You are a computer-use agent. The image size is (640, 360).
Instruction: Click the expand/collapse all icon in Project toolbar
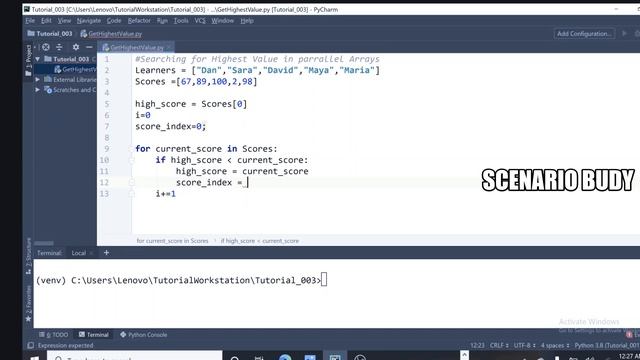[x=60, y=47]
